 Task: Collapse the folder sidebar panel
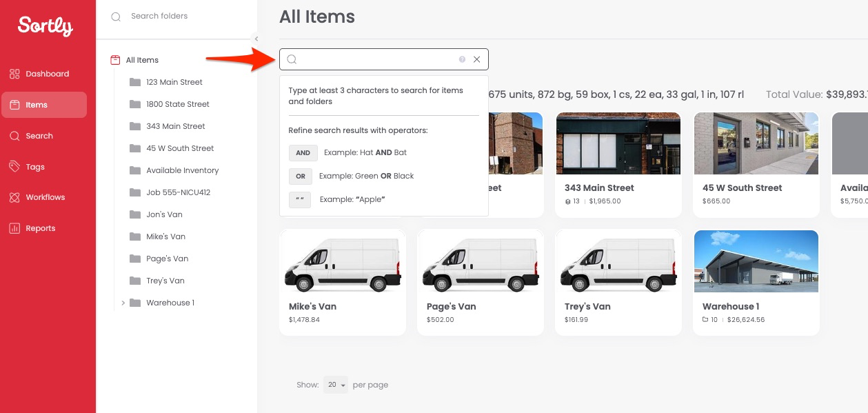tap(256, 39)
